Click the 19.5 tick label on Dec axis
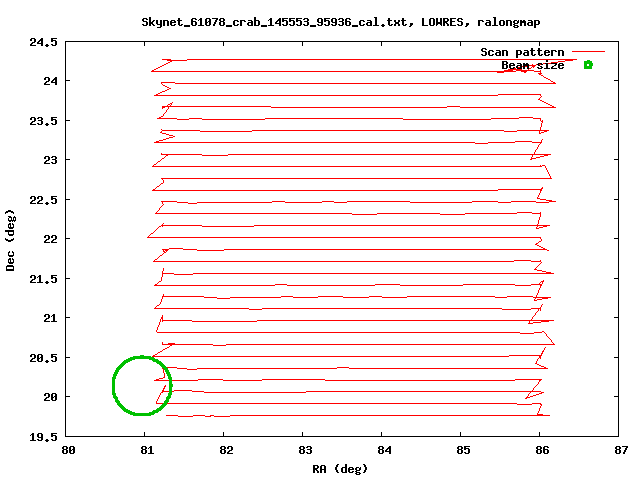 coord(45,436)
